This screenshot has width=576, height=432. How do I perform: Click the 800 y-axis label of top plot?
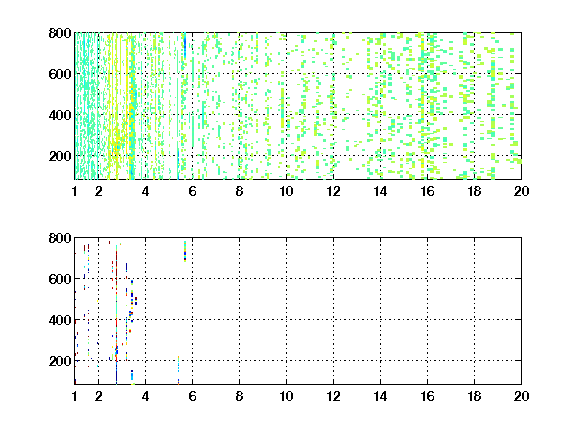(x=60, y=33)
